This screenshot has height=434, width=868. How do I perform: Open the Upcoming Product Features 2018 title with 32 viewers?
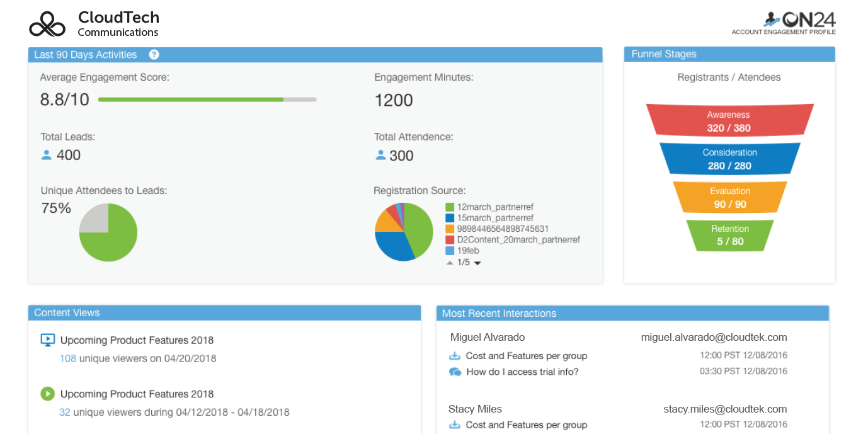pos(137,394)
